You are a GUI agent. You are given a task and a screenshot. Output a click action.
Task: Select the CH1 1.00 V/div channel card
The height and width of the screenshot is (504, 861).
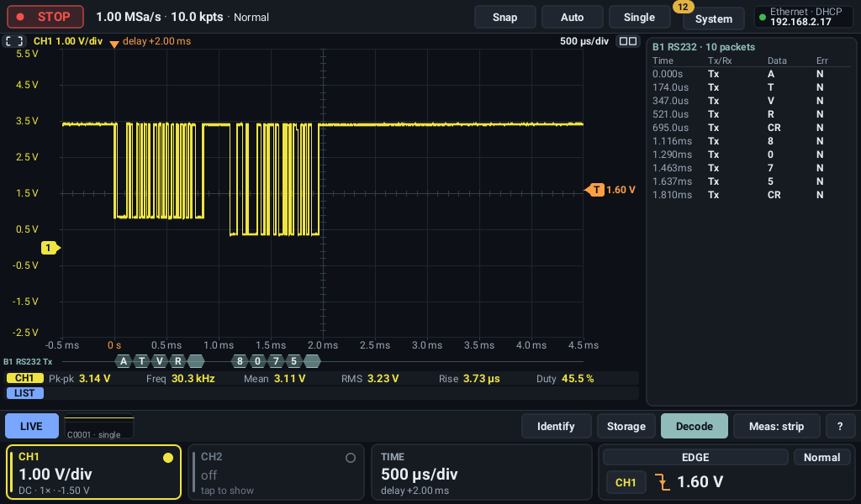pyautogui.click(x=94, y=473)
